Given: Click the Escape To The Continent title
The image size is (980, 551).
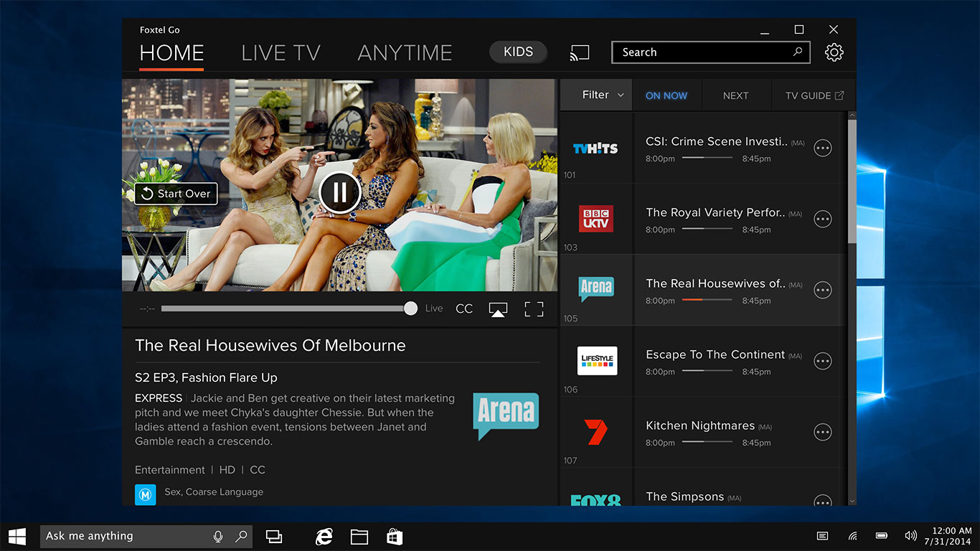Looking at the screenshot, I should [x=715, y=354].
